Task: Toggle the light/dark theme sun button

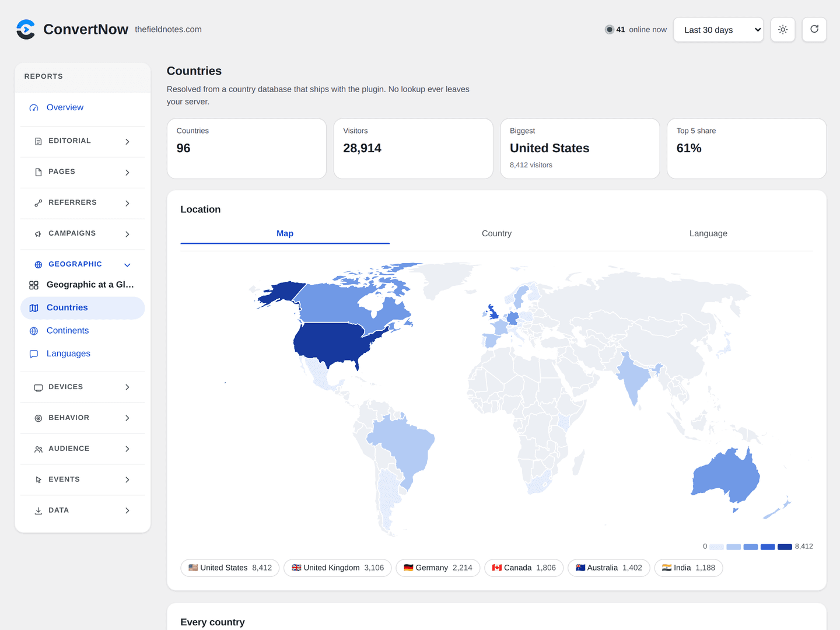Action: (783, 30)
